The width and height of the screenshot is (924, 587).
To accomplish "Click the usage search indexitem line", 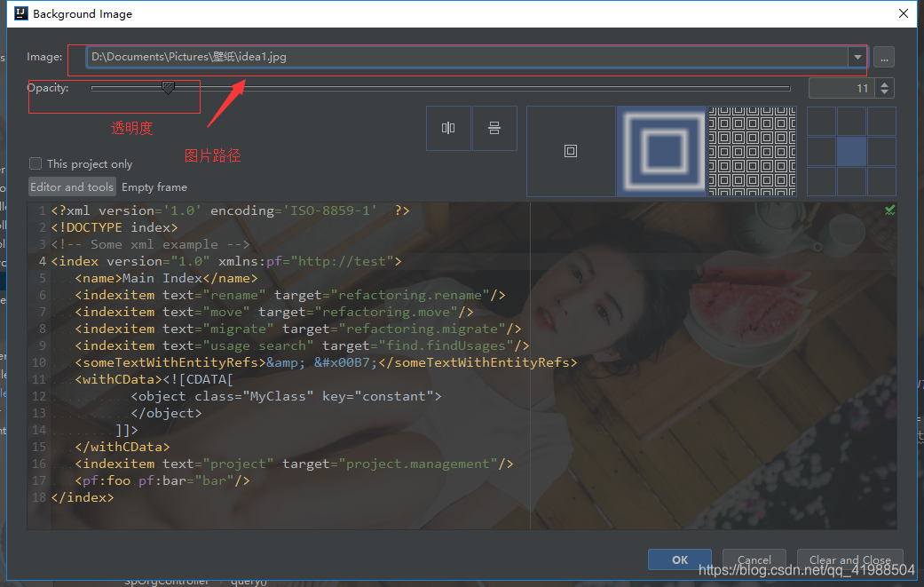I will [302, 345].
